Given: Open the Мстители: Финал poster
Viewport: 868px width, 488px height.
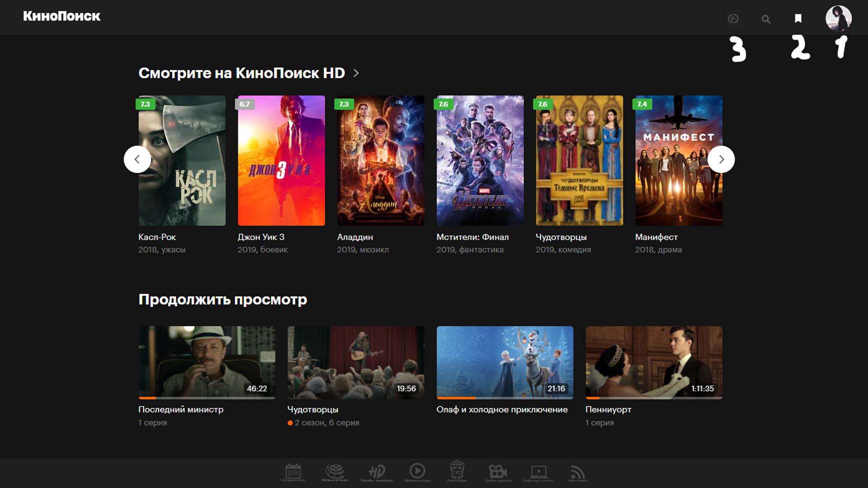Looking at the screenshot, I should coord(480,160).
